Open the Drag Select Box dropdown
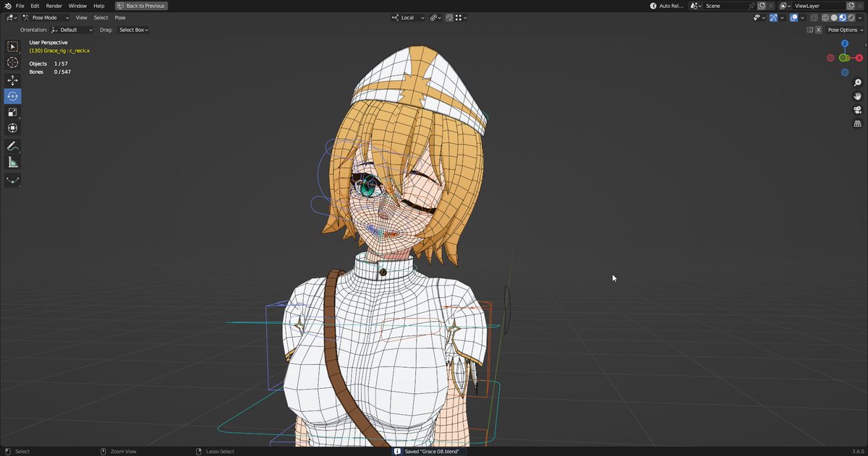 tap(133, 30)
